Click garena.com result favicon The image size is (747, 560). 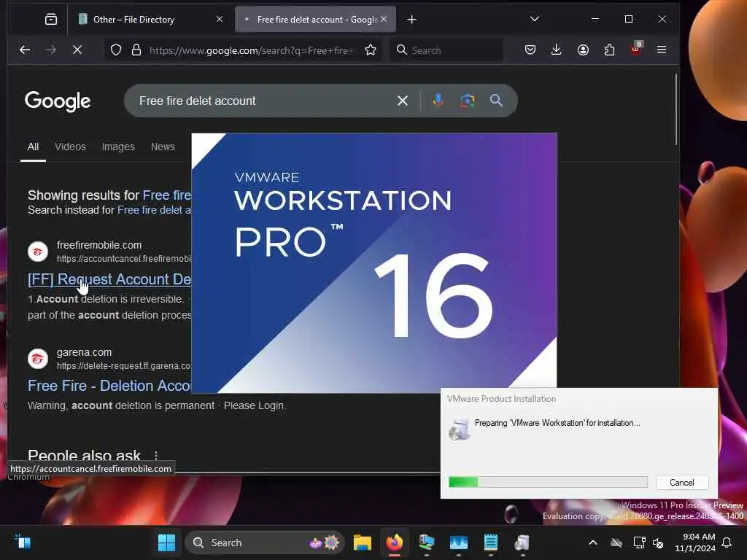click(x=38, y=359)
